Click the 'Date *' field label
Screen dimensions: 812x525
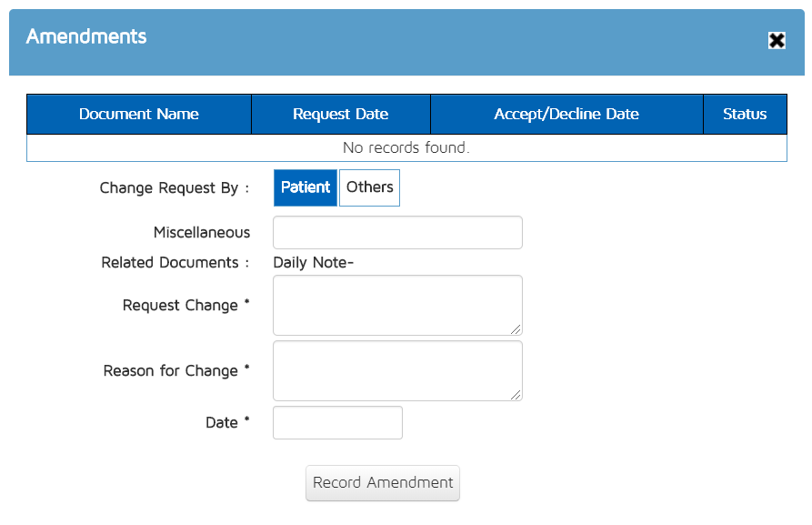227,422
